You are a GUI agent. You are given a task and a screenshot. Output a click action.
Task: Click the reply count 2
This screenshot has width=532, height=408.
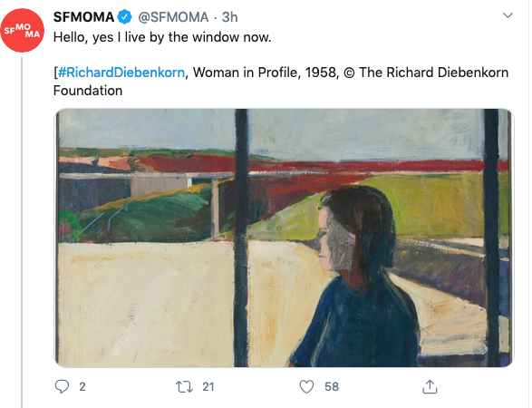click(82, 386)
